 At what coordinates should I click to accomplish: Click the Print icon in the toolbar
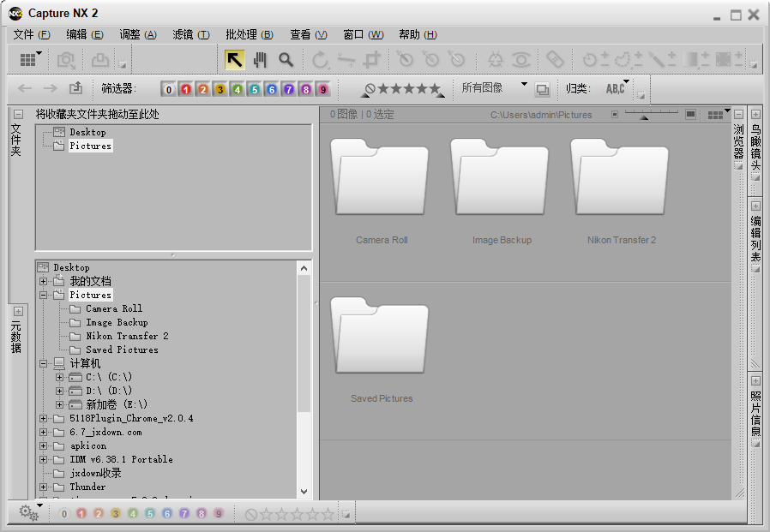click(x=99, y=60)
